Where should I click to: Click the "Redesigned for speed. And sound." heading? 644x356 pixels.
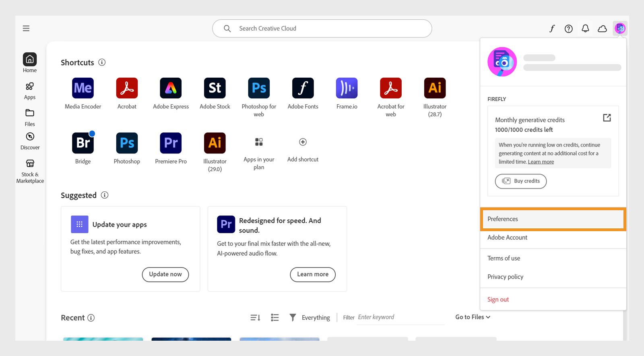[280, 226]
